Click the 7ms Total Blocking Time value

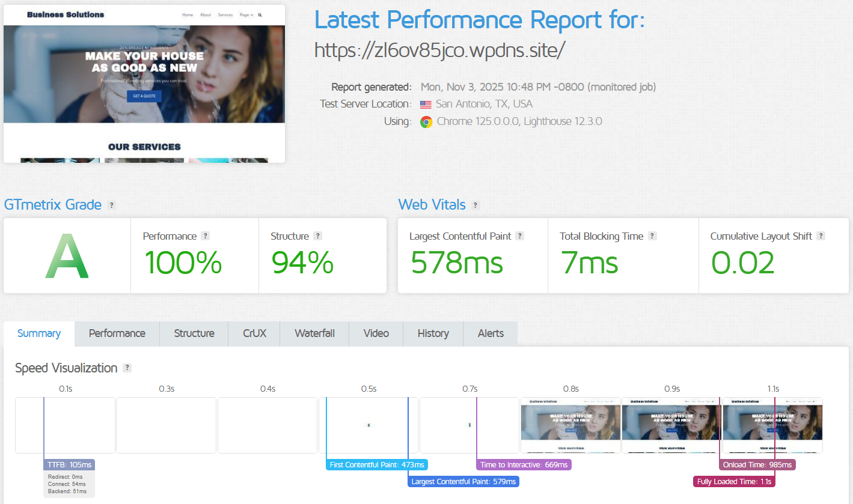(x=589, y=263)
